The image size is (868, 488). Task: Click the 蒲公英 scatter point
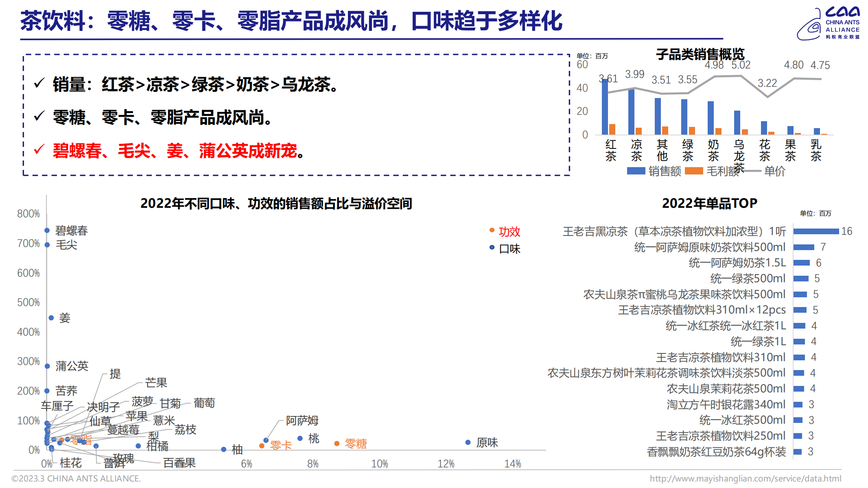point(47,366)
